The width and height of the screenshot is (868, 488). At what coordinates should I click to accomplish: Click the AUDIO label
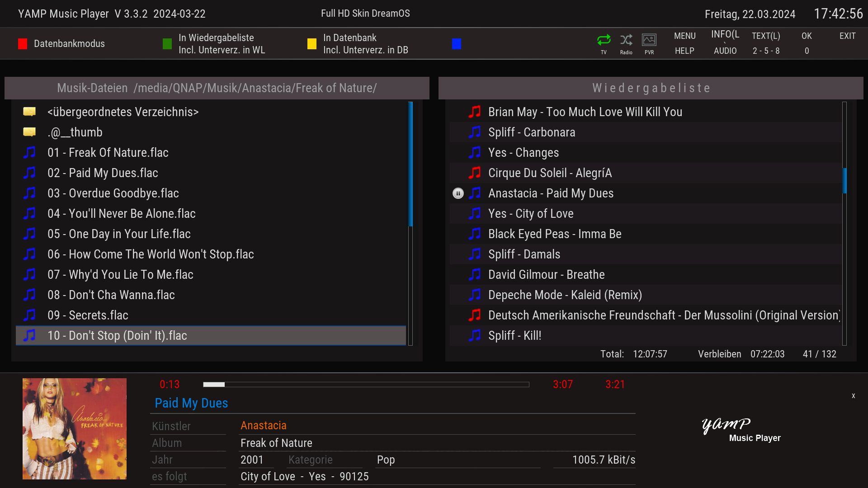tap(725, 51)
